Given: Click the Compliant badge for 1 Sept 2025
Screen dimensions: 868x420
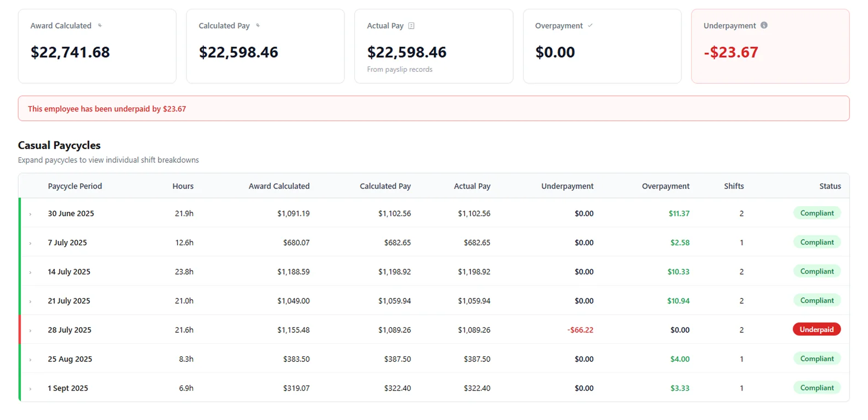Looking at the screenshot, I should [x=817, y=388].
